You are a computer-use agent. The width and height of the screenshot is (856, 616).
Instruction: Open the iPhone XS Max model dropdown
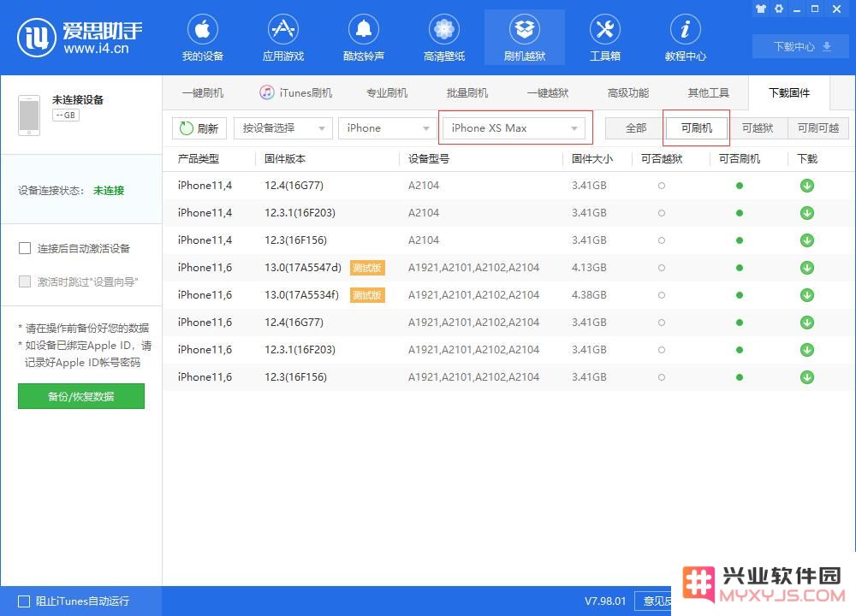514,128
